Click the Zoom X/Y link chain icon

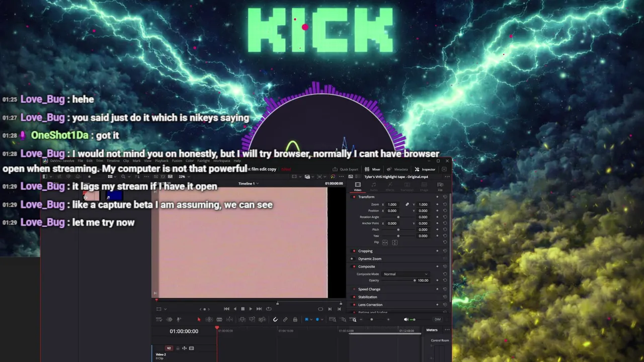point(407,204)
